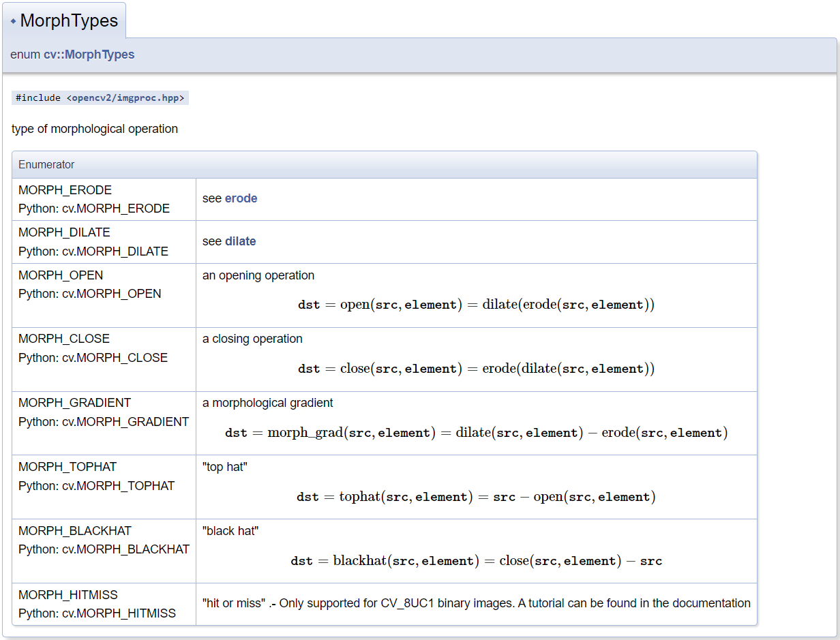Open the erode function link
Screen dimensions: 840x640
pyautogui.click(x=241, y=198)
